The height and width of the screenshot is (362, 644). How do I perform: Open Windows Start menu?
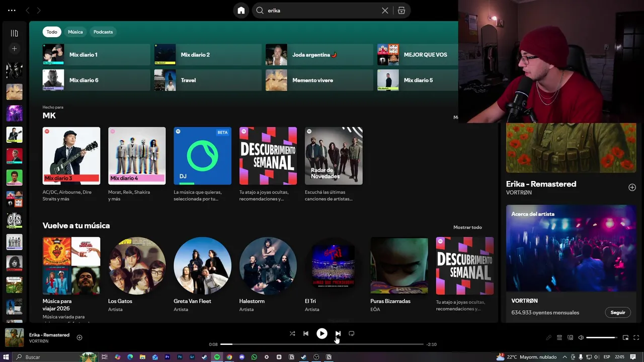6,357
